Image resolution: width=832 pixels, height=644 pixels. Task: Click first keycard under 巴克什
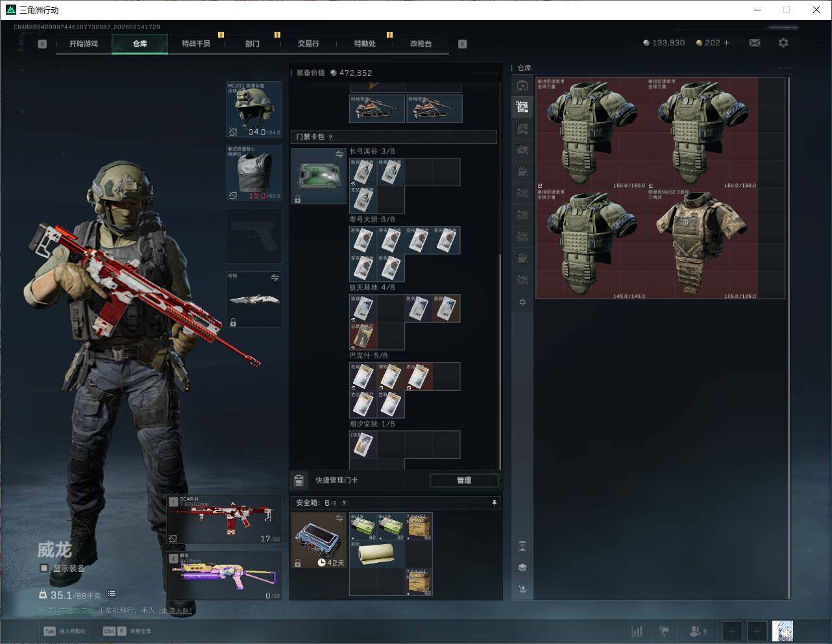(x=363, y=377)
